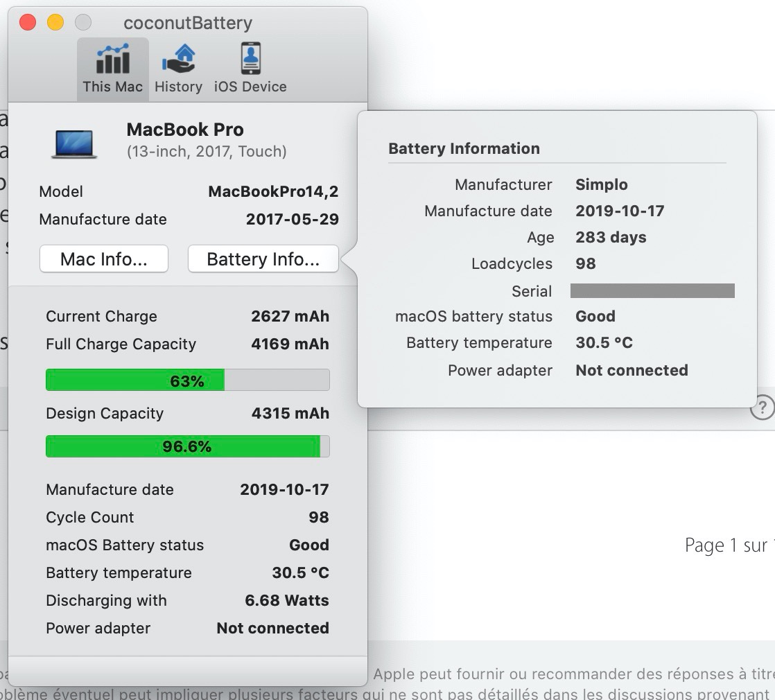Screen dimensions: 775x700
Task: Click the Loadcycles value 98
Action: [586, 263]
